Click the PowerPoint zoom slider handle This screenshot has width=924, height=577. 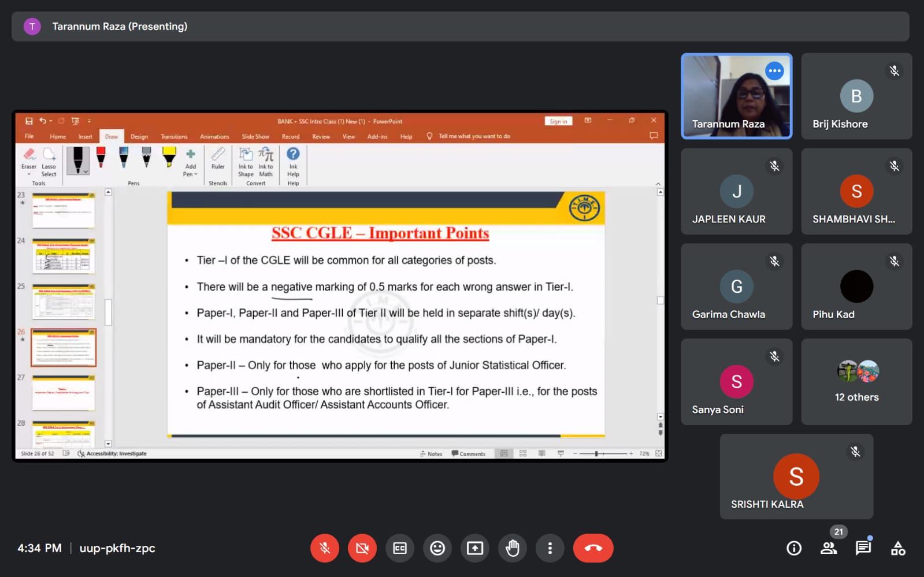596,454
